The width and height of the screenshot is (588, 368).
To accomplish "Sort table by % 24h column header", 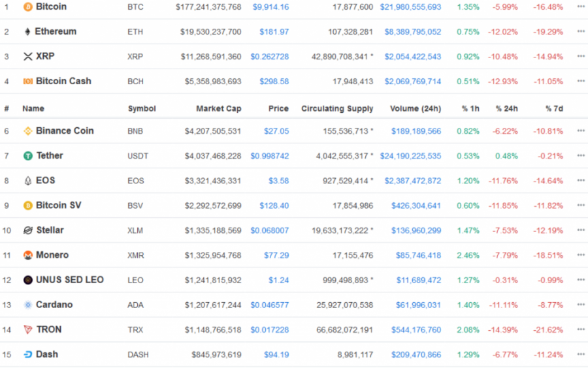I will coord(506,108).
